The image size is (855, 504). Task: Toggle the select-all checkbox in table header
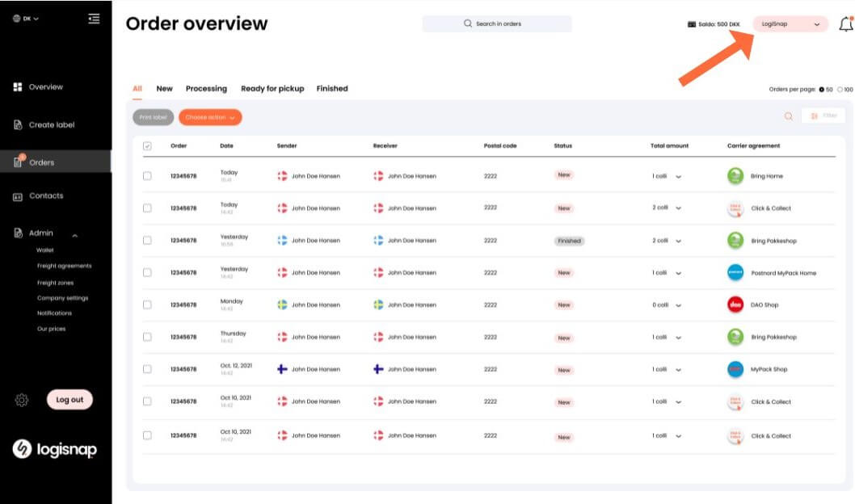[x=147, y=146]
